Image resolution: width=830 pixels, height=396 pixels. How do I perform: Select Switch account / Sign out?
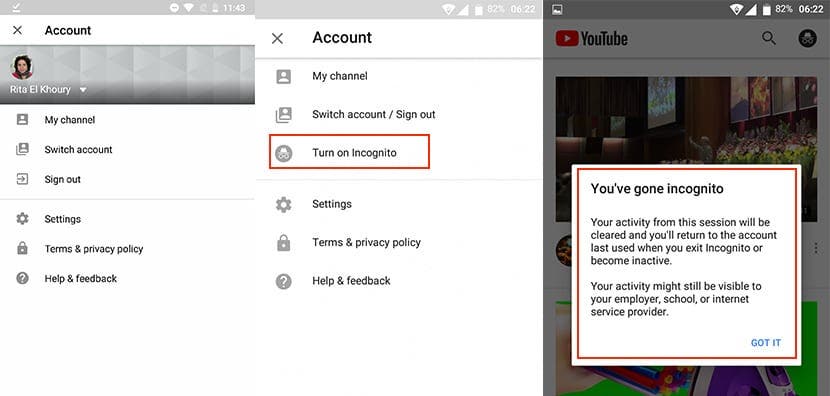374,114
